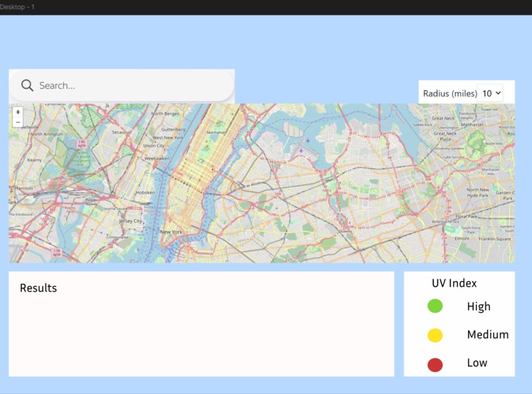Zoom in the map with plus button
Viewport: 532px width, 394px height.
click(x=18, y=111)
